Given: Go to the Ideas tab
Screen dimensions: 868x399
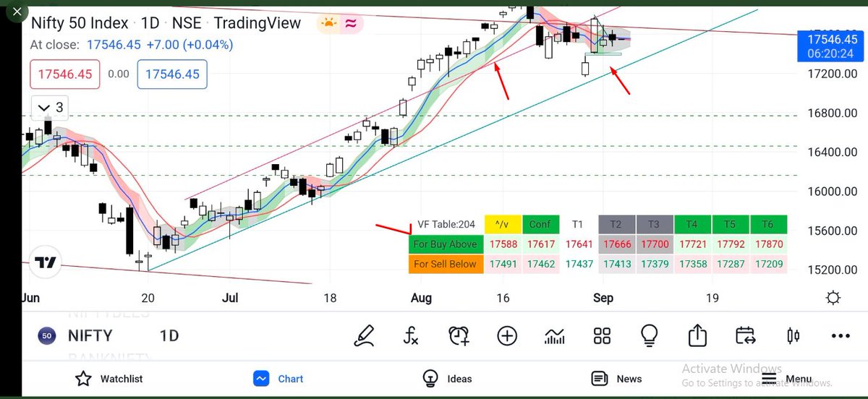Looking at the screenshot, I should 447,378.
